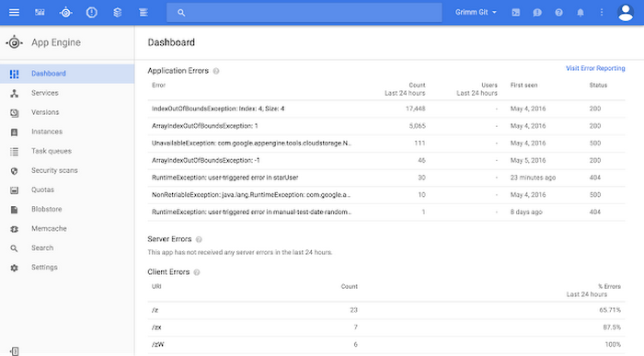Open the pinned Compute Engine shortcut icon
644x356 pixels.
click(40, 12)
